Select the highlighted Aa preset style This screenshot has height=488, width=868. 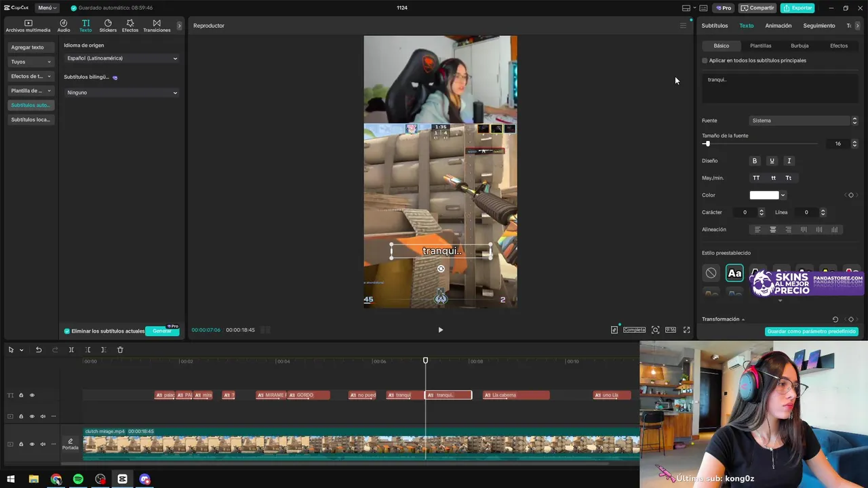pos(734,273)
